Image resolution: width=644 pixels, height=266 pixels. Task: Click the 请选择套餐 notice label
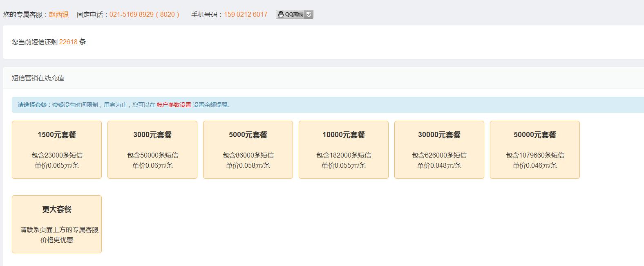[x=32, y=105]
